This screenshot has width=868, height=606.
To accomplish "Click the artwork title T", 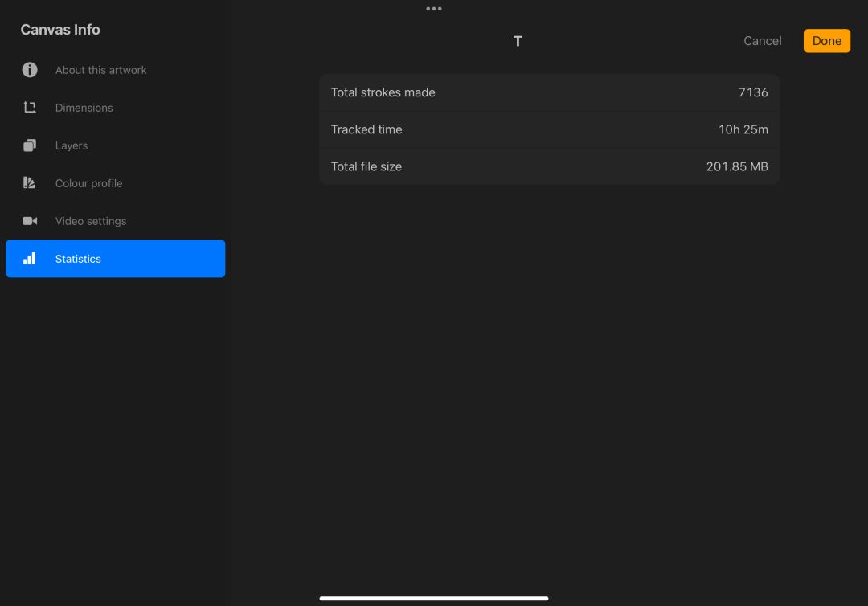I will (x=518, y=41).
